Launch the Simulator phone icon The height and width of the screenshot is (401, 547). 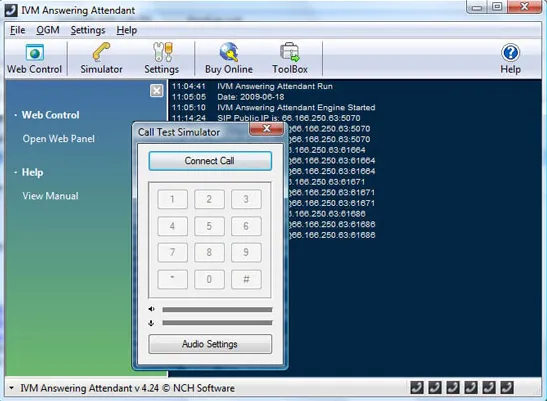pyautogui.click(x=101, y=52)
